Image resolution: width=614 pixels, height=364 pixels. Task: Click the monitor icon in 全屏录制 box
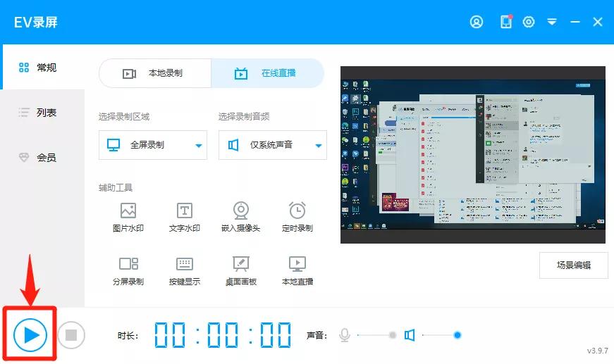113,145
